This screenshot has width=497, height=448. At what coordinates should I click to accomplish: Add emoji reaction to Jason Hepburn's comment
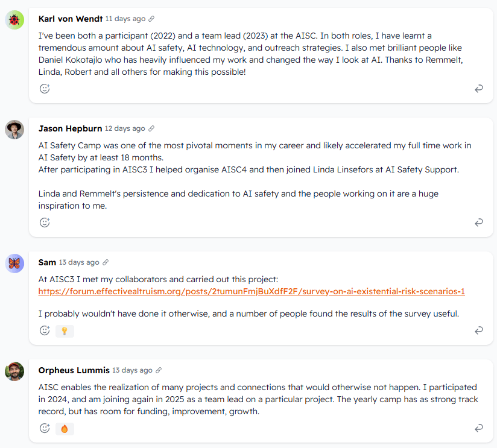[x=45, y=222]
